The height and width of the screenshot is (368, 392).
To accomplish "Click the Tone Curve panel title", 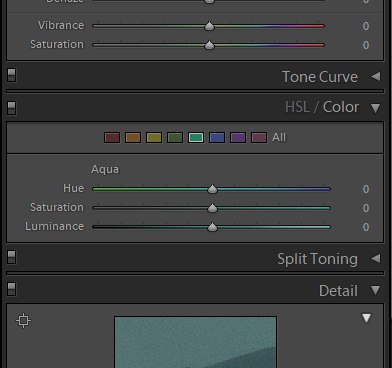I will (320, 77).
